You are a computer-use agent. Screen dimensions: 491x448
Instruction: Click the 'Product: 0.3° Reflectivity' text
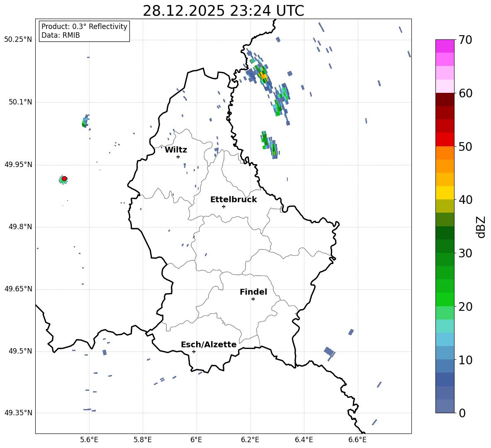(x=84, y=26)
